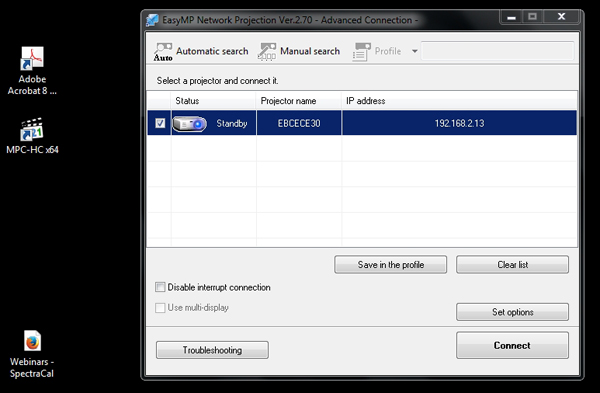This screenshot has height=393, width=600.
Task: Expand the Profile dropdown arrow
Action: point(414,51)
